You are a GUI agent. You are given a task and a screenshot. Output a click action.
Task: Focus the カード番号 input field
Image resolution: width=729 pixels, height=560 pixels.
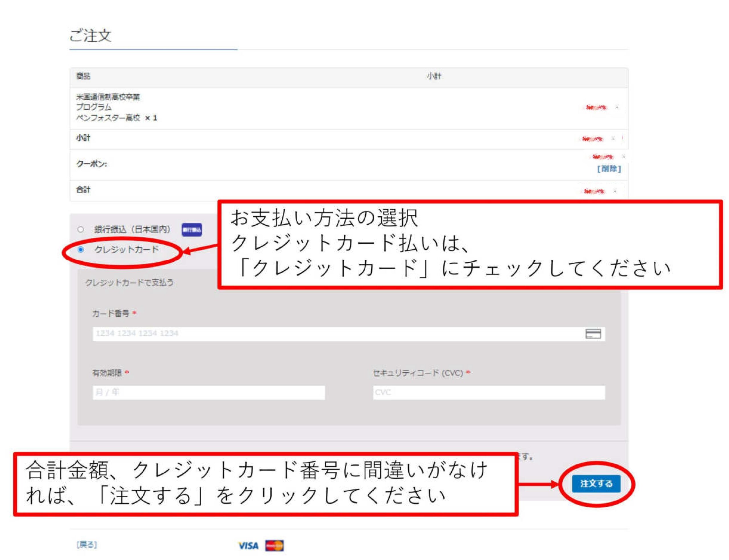(333, 334)
